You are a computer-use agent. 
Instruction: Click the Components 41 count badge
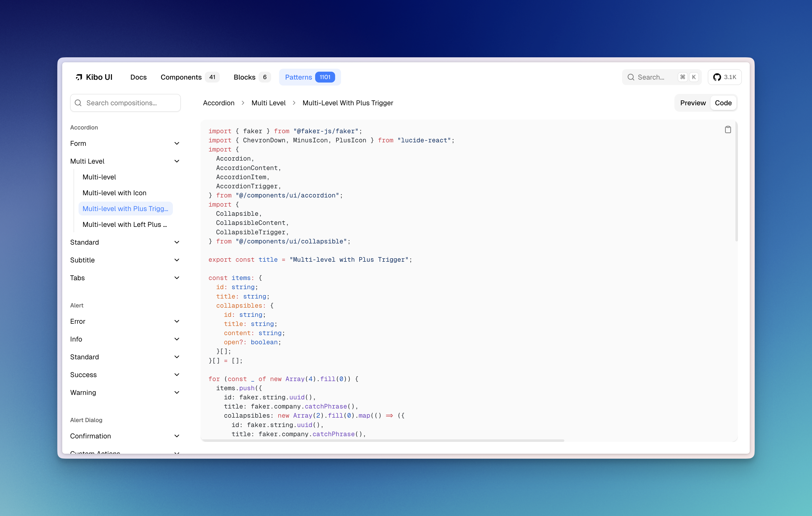(212, 77)
